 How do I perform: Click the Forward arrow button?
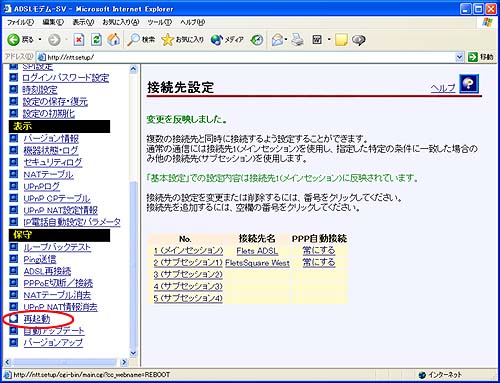(54, 40)
